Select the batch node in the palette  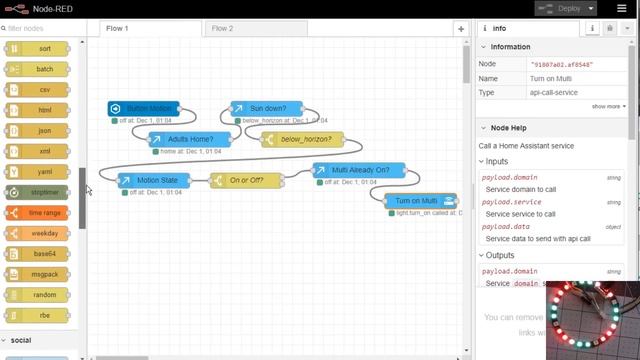click(37, 69)
